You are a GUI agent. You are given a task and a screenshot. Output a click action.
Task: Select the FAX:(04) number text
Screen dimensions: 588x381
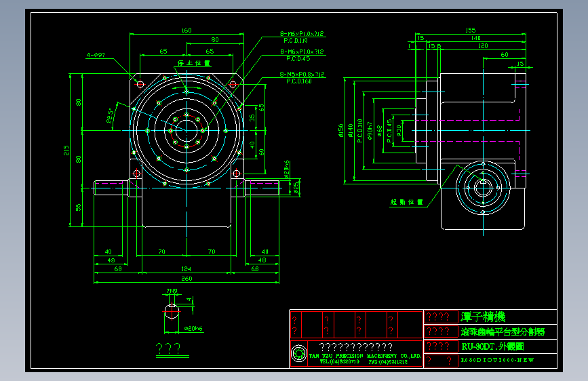point(388,362)
